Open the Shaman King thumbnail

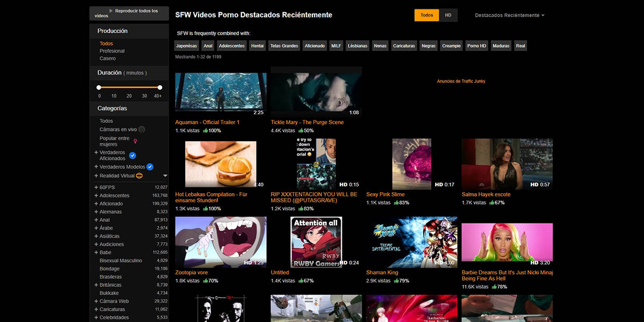pos(412,242)
